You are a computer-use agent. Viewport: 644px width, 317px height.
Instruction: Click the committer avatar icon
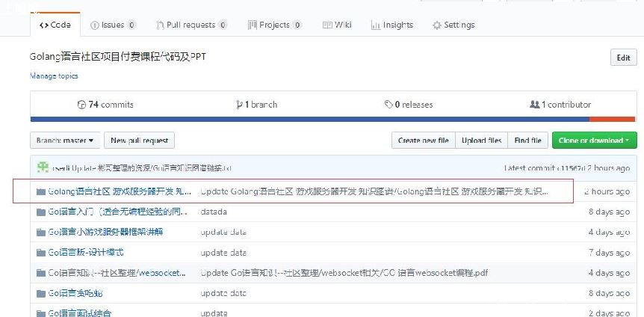43,167
